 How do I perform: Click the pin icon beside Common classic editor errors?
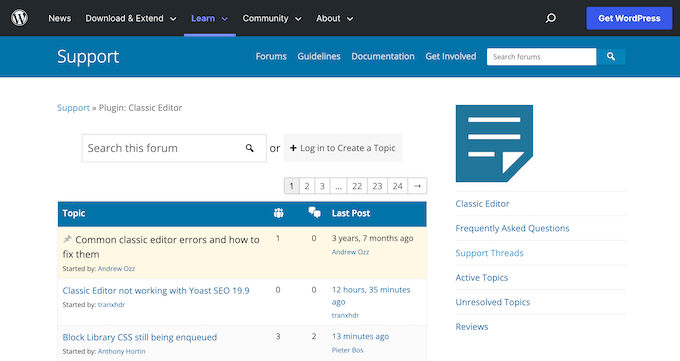[x=67, y=239]
